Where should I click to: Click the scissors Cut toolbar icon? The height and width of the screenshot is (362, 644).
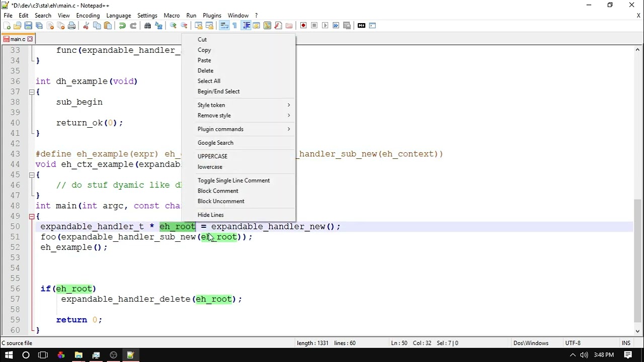[86, 26]
